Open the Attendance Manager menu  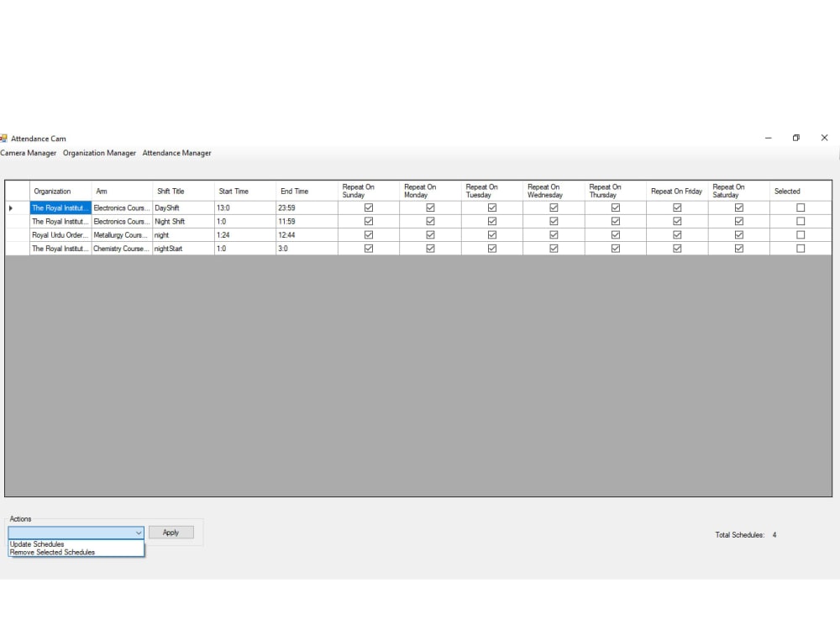click(x=176, y=153)
